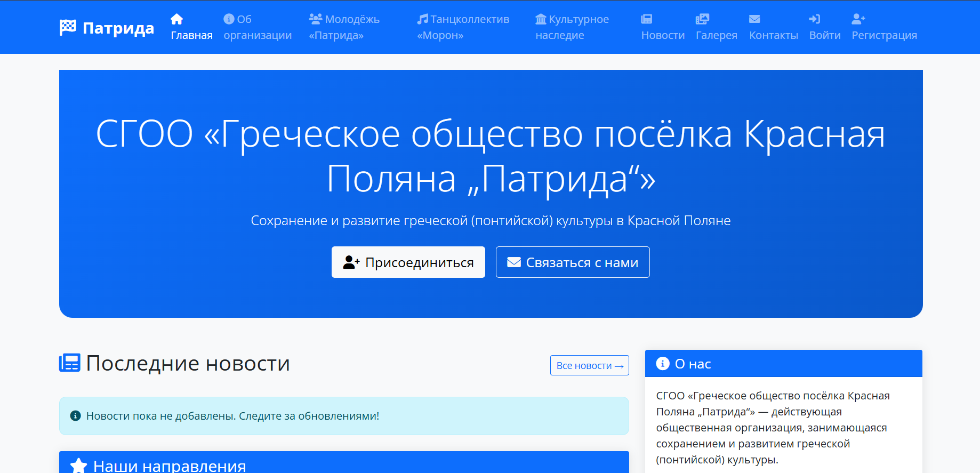The width and height of the screenshot is (980, 473).
Task: Click the Наши направления heading
Action: (x=170, y=466)
